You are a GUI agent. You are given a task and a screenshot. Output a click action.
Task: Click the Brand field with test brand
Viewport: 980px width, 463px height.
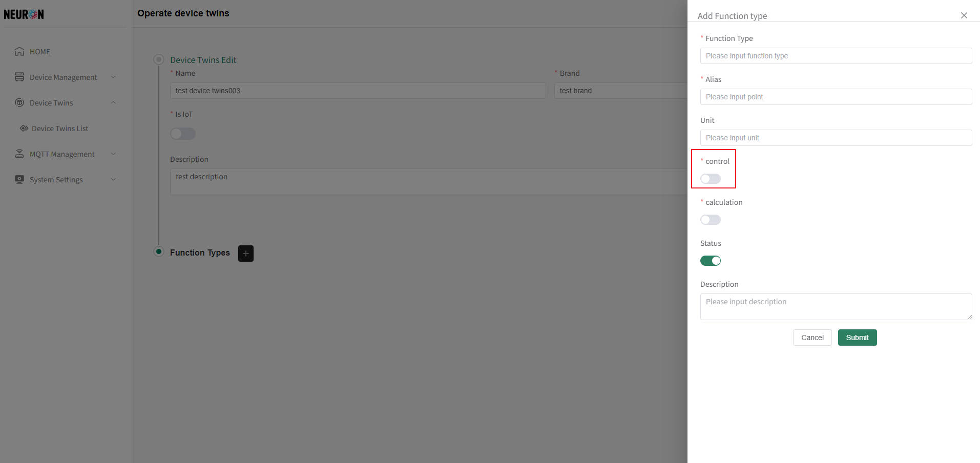[621, 91]
